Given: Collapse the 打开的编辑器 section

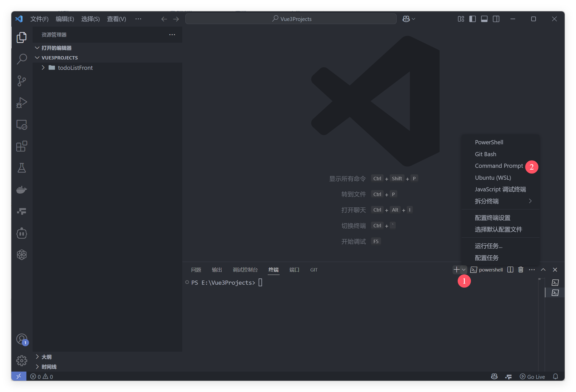Looking at the screenshot, I should (107, 48).
